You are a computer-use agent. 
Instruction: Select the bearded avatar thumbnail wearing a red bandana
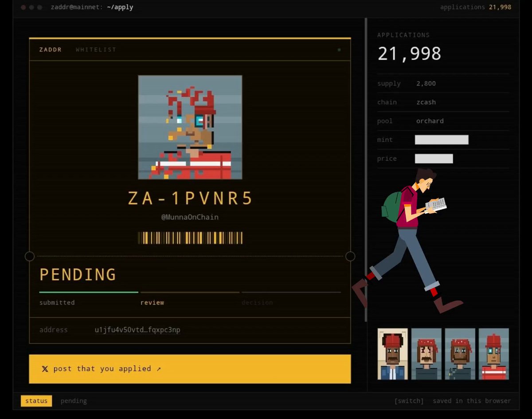click(x=460, y=354)
